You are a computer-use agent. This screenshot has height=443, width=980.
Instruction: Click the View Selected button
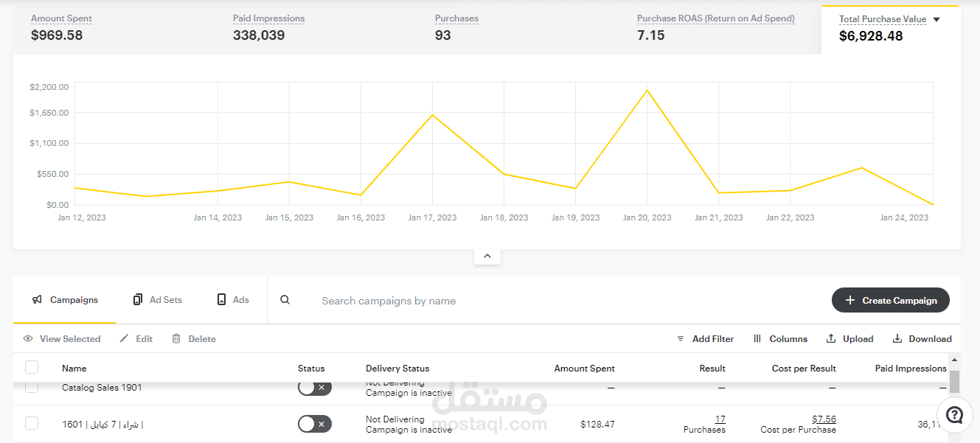[x=61, y=339]
